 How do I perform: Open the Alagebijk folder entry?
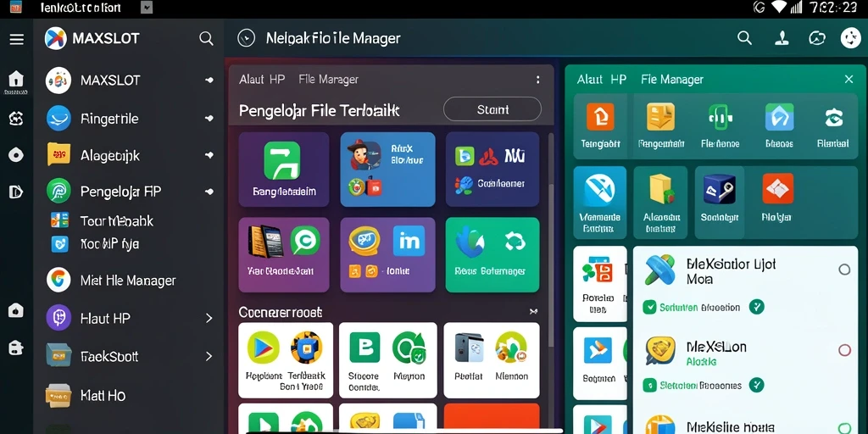[x=130, y=155]
